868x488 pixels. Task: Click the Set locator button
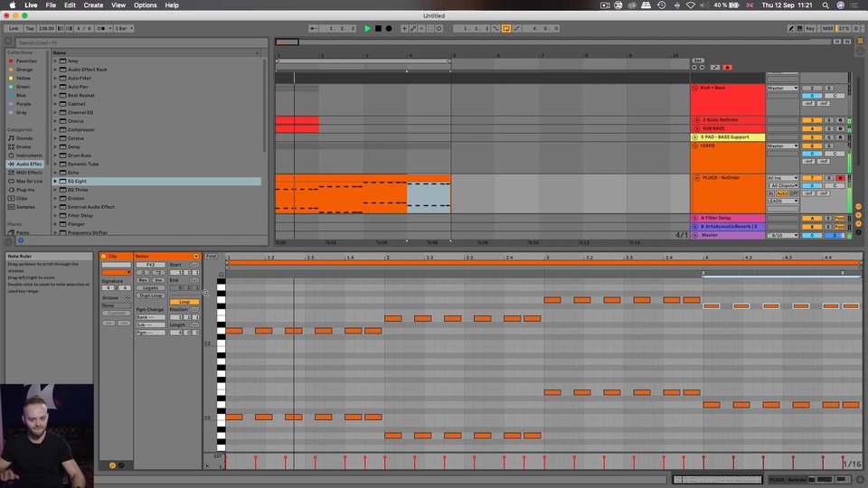point(697,61)
